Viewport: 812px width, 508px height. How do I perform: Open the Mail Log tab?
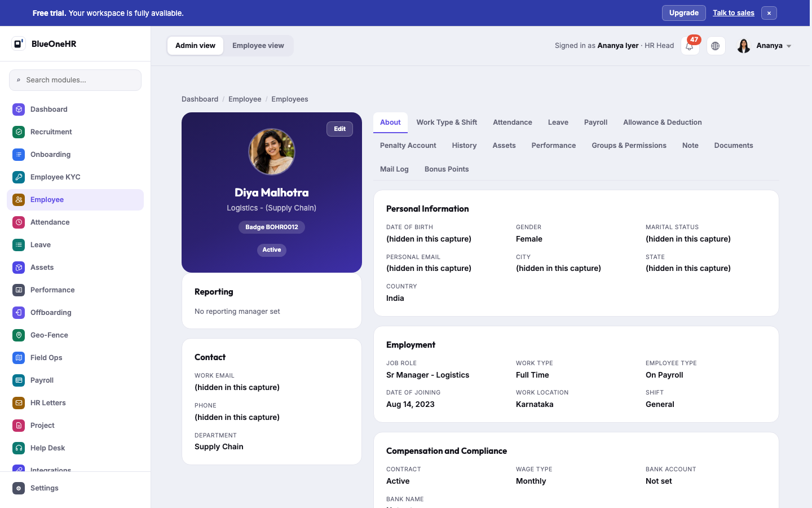(x=394, y=169)
